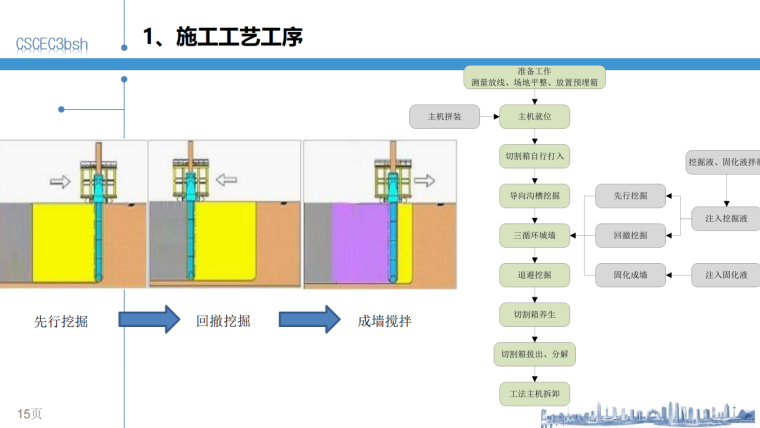
Task: Click the 固化成墙 gray flowchart box
Action: (x=630, y=274)
